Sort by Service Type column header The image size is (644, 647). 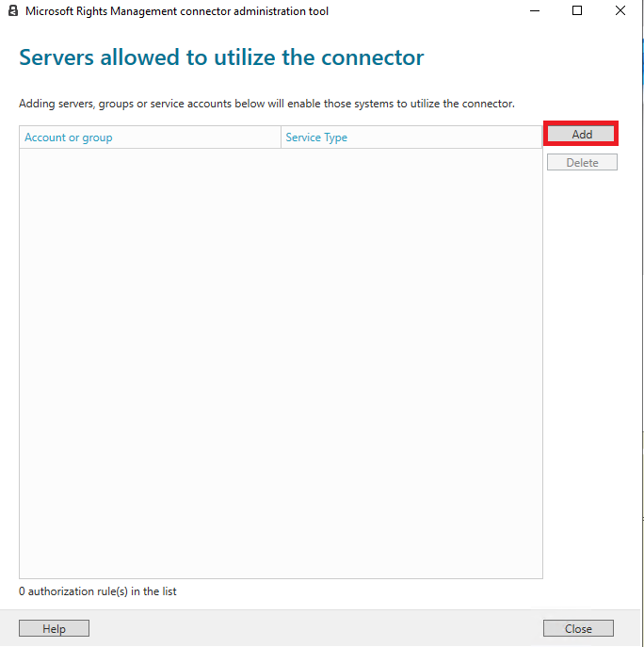[x=411, y=137]
